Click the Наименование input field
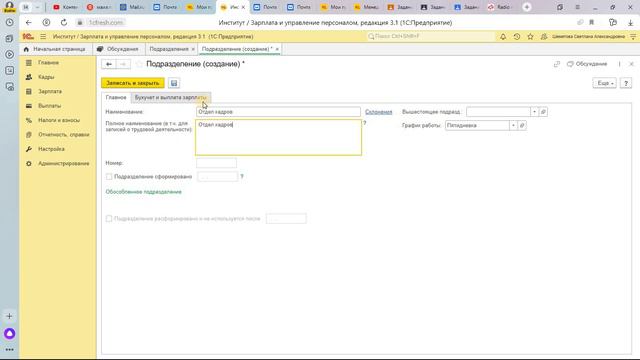This screenshot has width=640, height=360. 278,112
